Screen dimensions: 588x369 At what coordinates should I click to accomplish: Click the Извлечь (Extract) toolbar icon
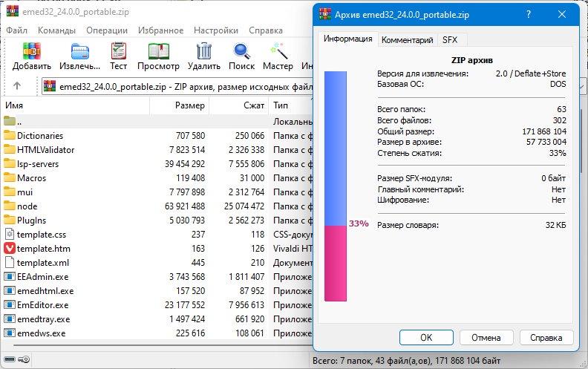[80, 51]
